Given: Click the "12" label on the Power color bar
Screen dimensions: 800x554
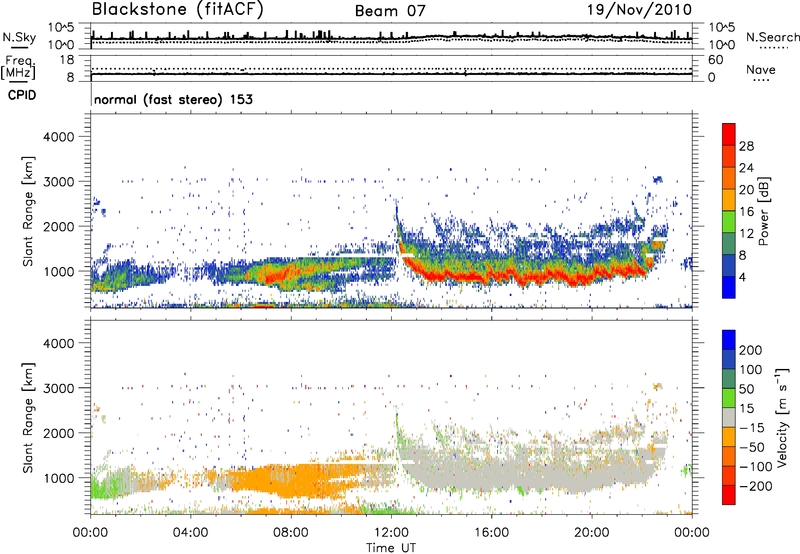Looking at the screenshot, I should click(x=746, y=234).
